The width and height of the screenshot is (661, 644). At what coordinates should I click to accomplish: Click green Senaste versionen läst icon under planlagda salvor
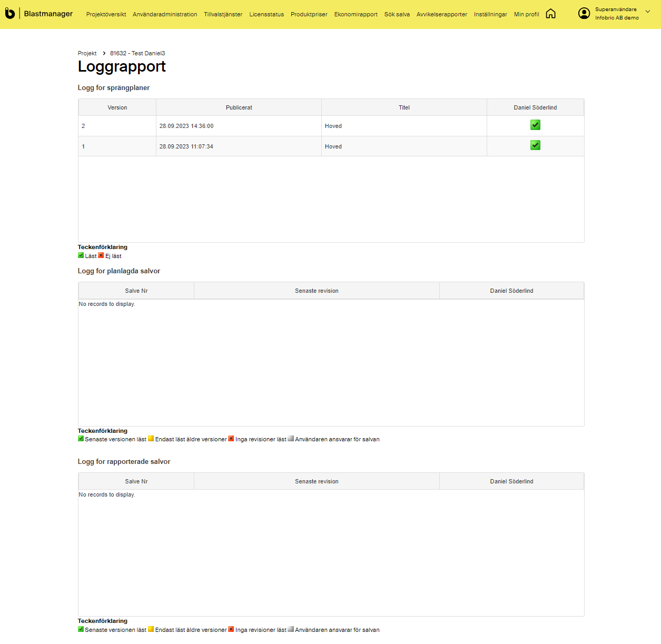(81, 439)
